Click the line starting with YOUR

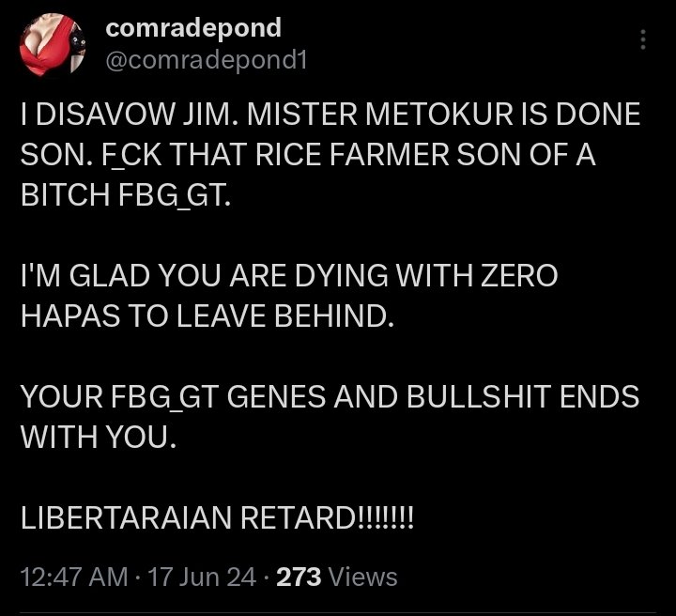tap(330, 396)
